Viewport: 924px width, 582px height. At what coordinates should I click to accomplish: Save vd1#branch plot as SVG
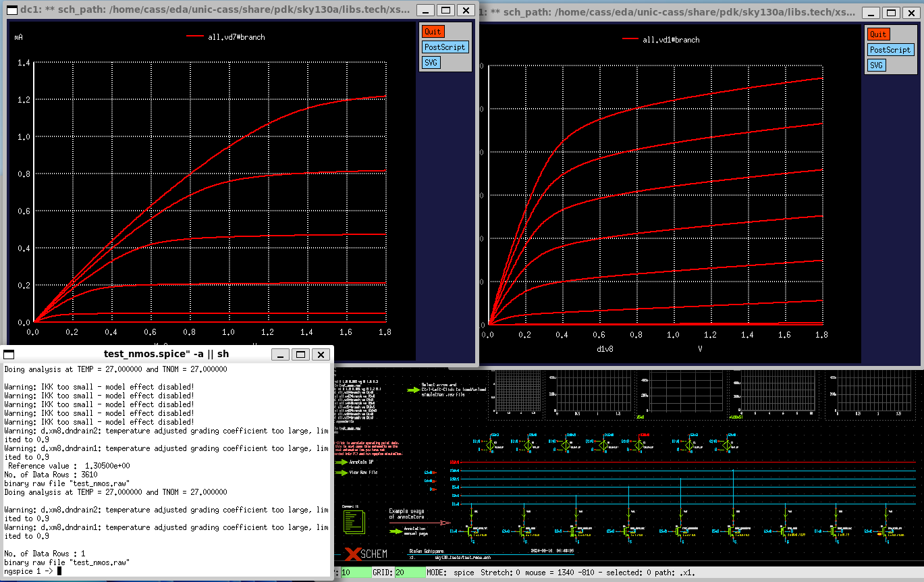point(876,65)
